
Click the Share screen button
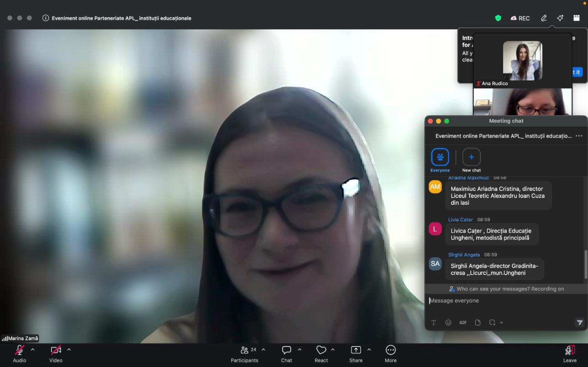(x=356, y=353)
